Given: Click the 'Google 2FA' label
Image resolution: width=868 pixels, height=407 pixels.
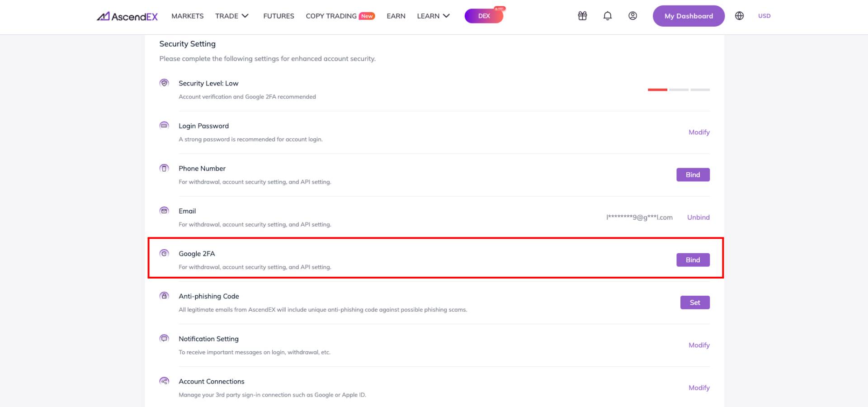Looking at the screenshot, I should (x=197, y=254).
